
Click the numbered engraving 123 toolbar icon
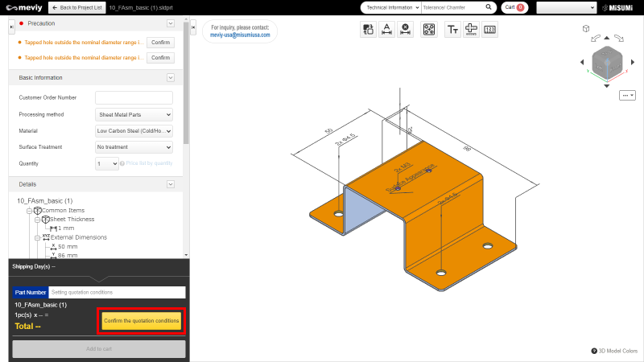coord(489,30)
